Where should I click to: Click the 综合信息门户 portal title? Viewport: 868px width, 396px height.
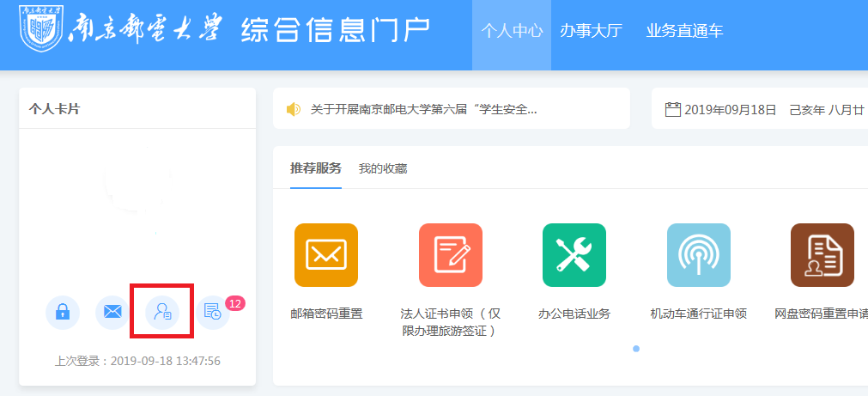click(x=336, y=30)
